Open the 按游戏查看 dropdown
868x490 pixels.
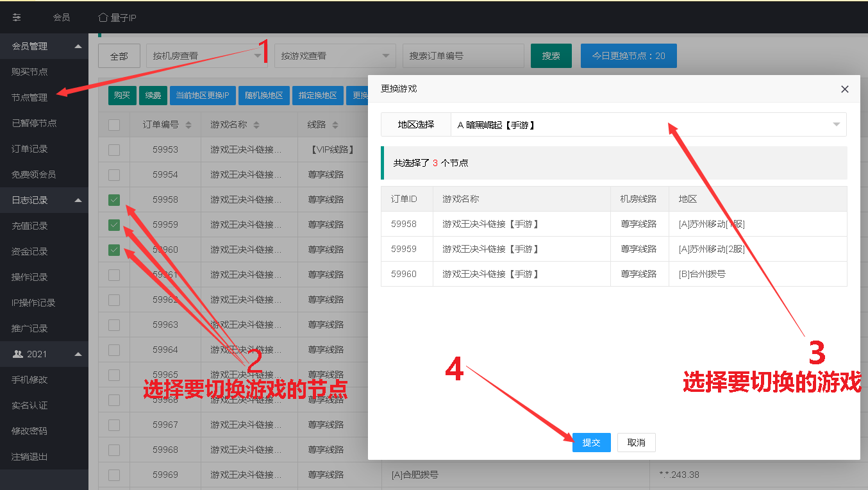(x=335, y=56)
